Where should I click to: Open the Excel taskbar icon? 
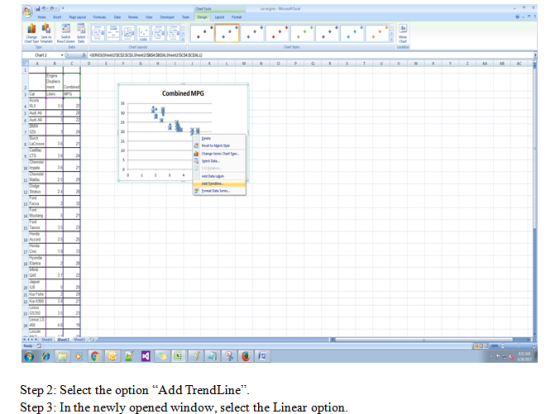pos(178,356)
